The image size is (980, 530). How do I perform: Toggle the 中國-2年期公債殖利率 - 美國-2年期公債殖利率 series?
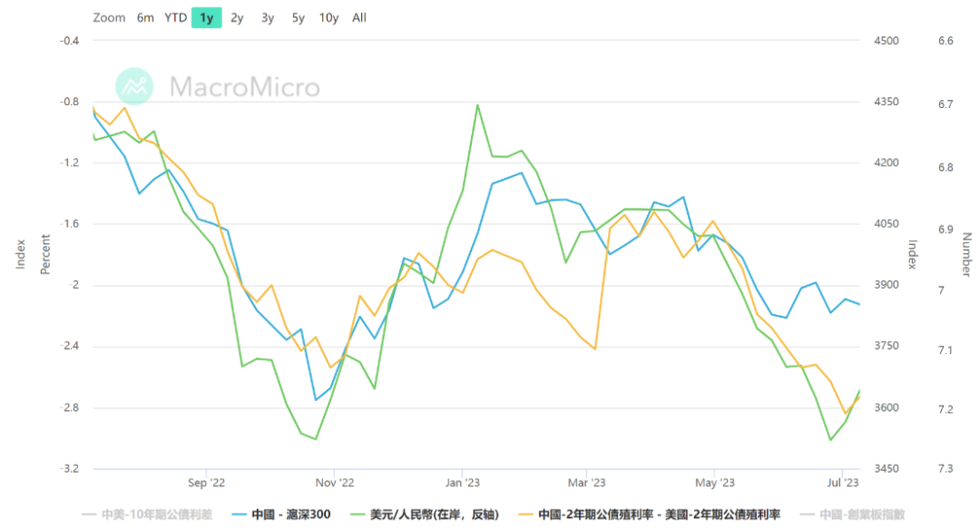tap(650, 515)
